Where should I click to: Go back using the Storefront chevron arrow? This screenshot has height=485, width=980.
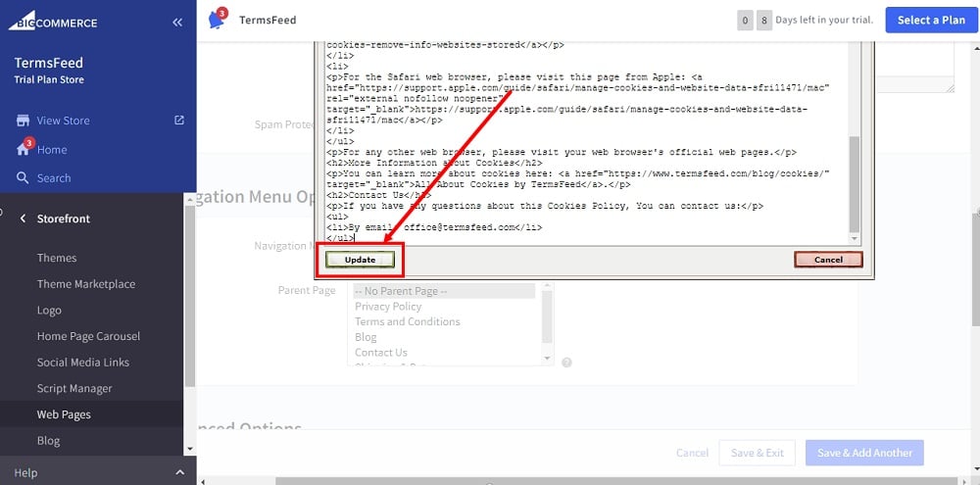[24, 218]
